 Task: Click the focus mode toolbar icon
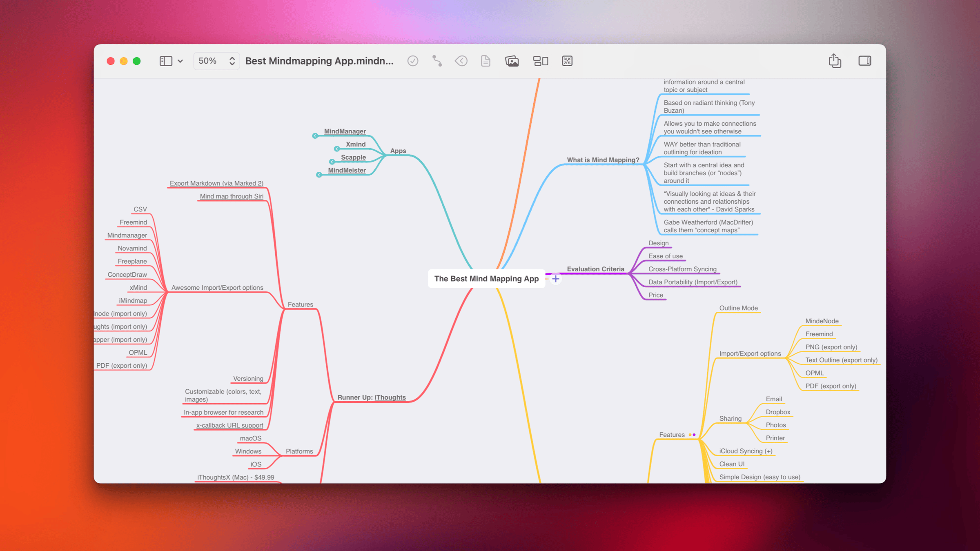click(x=567, y=61)
